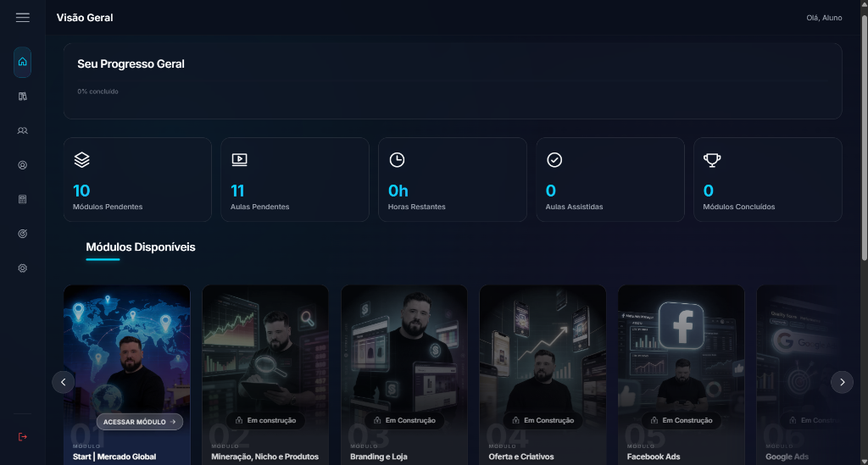Select the Módulos Disponíveis tab heading
Image resolution: width=868 pixels, height=465 pixels.
[x=141, y=247]
